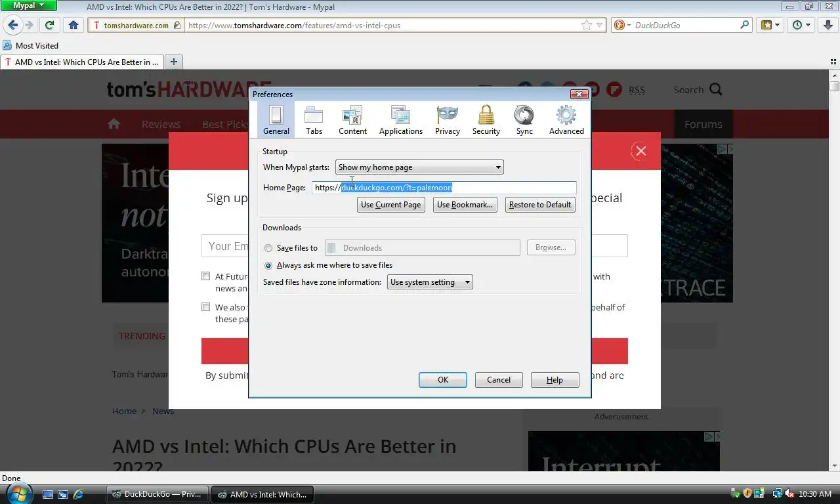Open the Most Visited bookmarks folder
The width and height of the screenshot is (840, 504).
point(31,45)
